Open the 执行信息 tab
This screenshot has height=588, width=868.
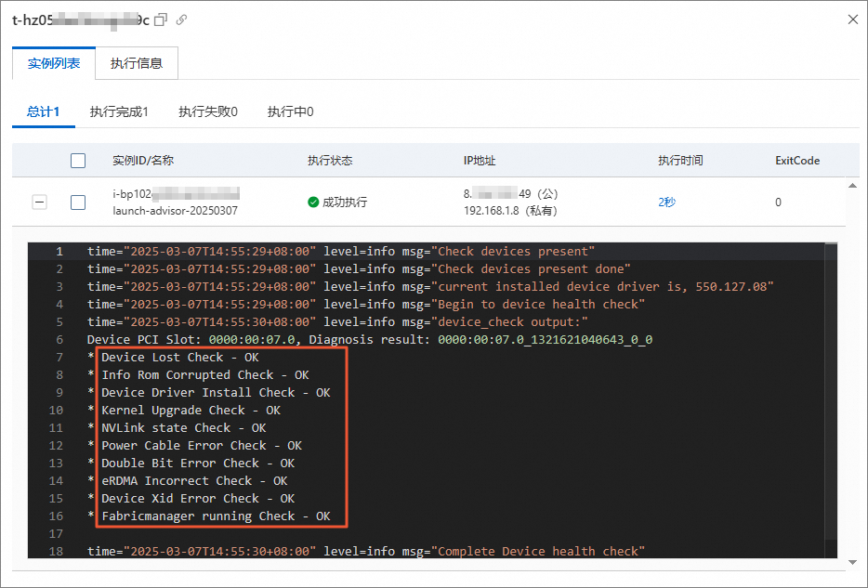coord(137,63)
